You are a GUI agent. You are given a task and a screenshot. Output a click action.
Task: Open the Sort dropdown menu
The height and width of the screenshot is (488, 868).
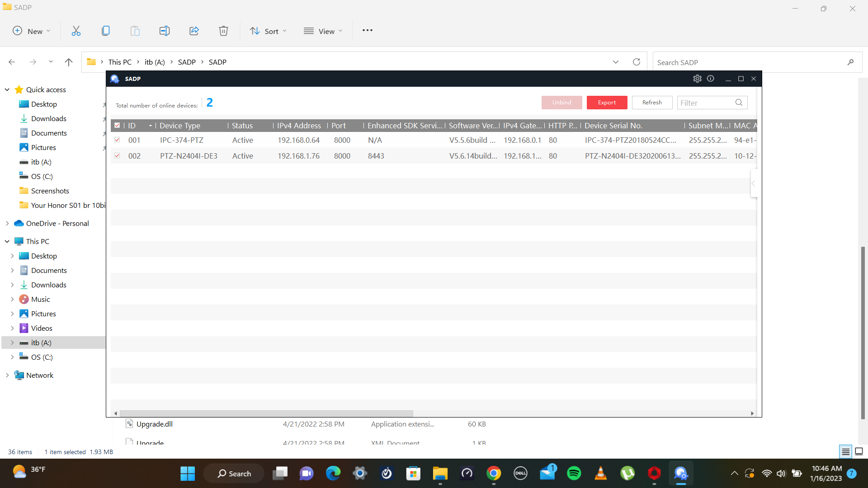268,31
